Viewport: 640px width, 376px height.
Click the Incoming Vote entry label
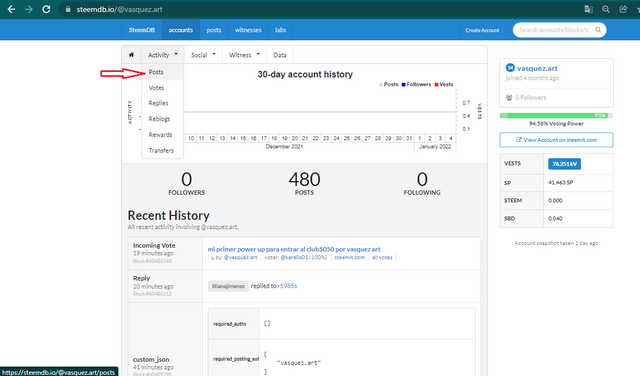(x=154, y=245)
